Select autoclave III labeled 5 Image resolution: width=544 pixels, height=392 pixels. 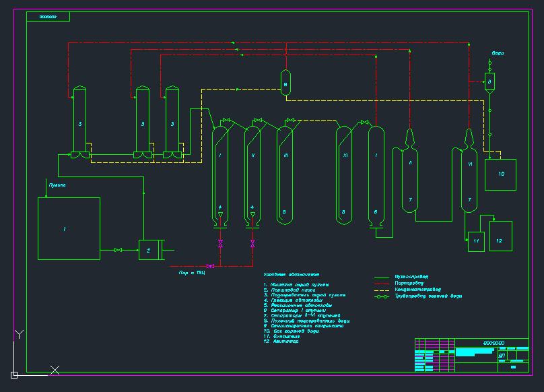coord(285,175)
